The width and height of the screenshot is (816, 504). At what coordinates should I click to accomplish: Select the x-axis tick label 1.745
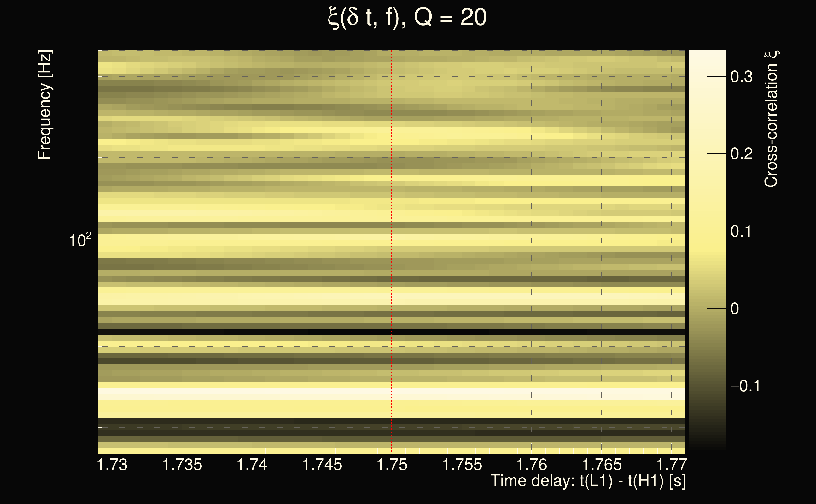click(322, 465)
